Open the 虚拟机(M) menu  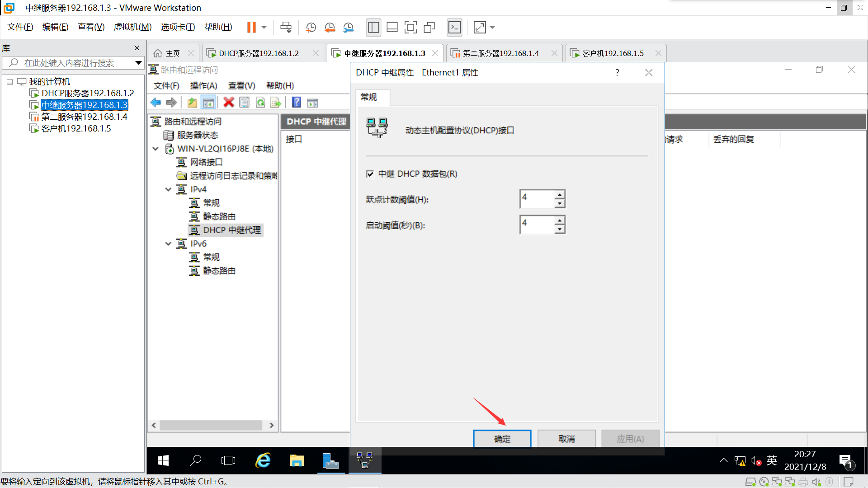(x=132, y=27)
